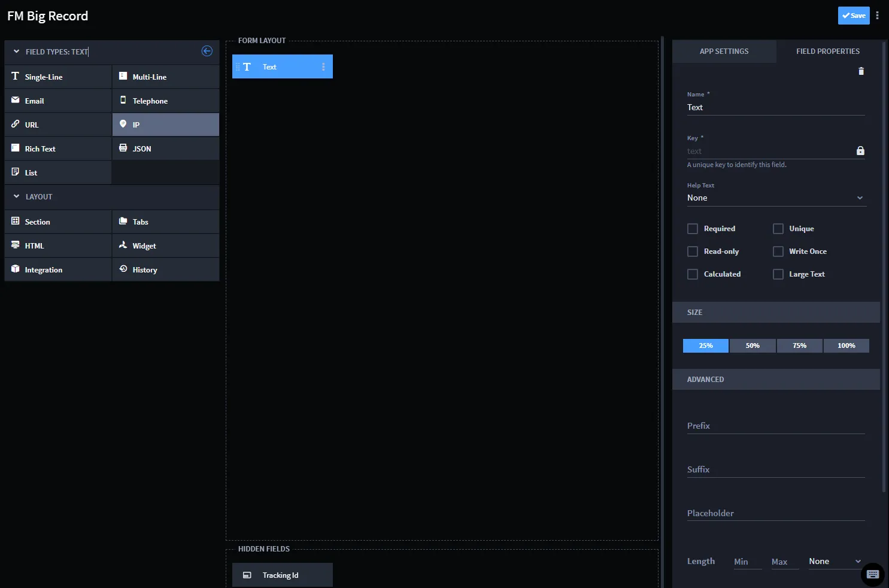
Task: Collapse the Layout section
Action: tap(16, 196)
